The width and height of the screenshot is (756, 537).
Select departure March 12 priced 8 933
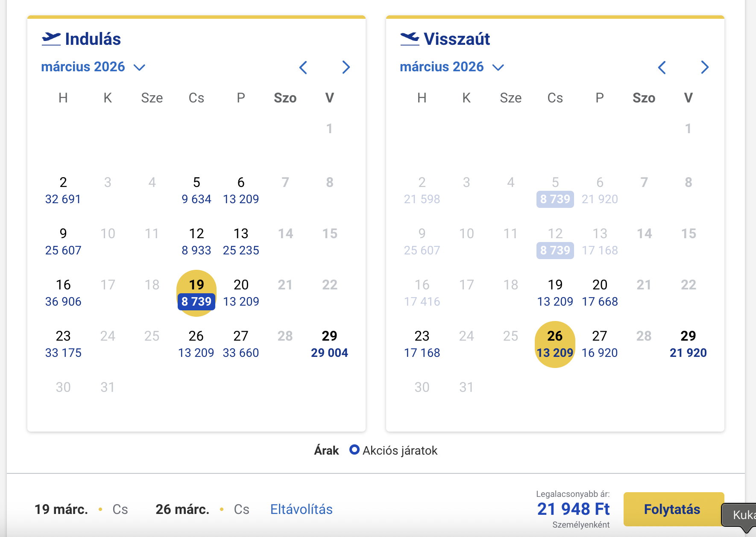click(196, 242)
